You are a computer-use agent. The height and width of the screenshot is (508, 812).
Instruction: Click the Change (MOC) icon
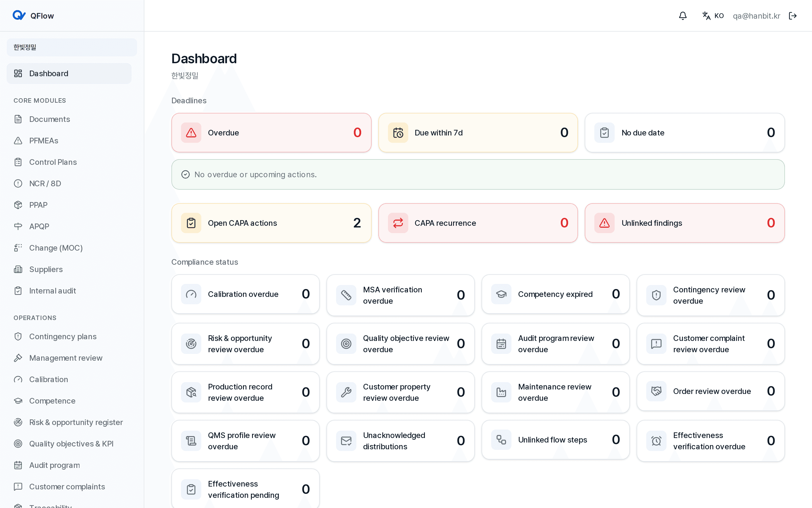click(18, 248)
